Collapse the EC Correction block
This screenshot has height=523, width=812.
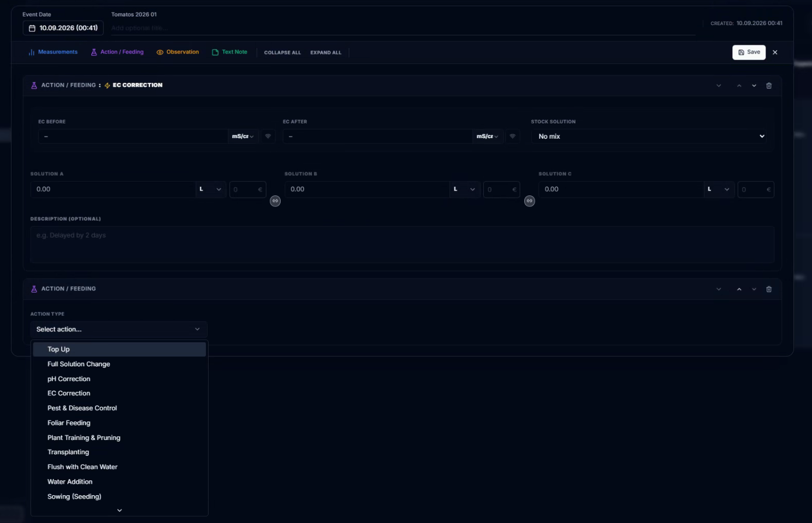[719, 86]
